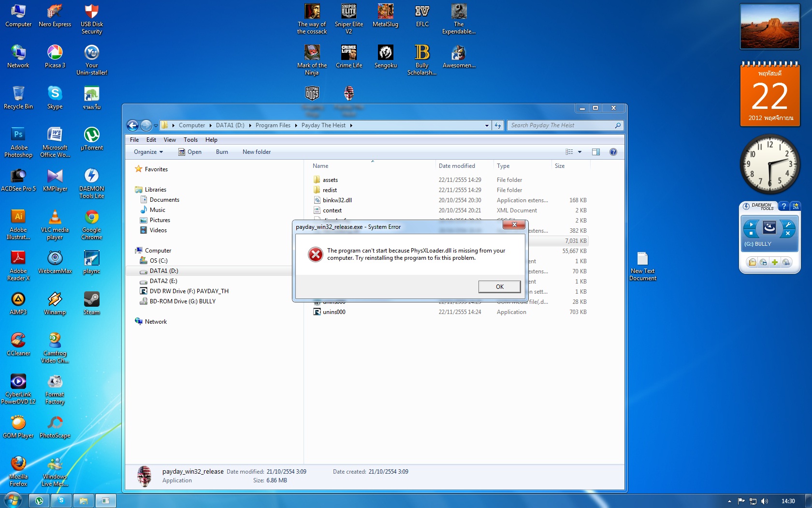Open the More view options dropdown arrow

(580, 152)
